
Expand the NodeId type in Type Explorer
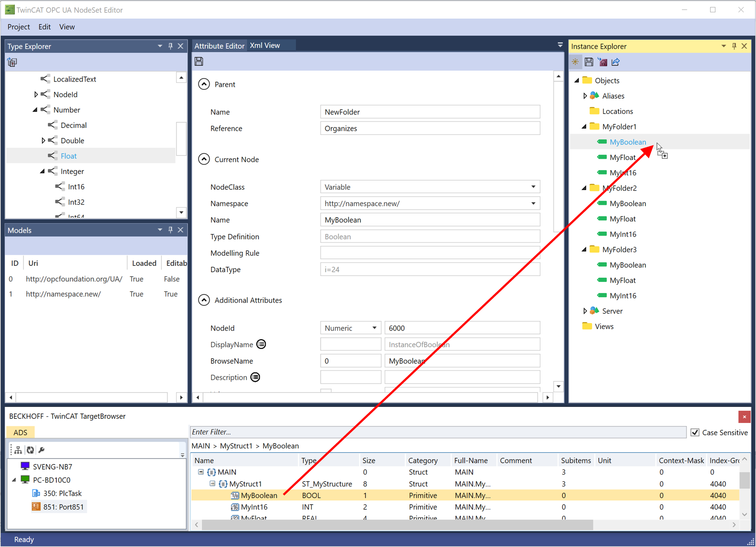point(36,94)
